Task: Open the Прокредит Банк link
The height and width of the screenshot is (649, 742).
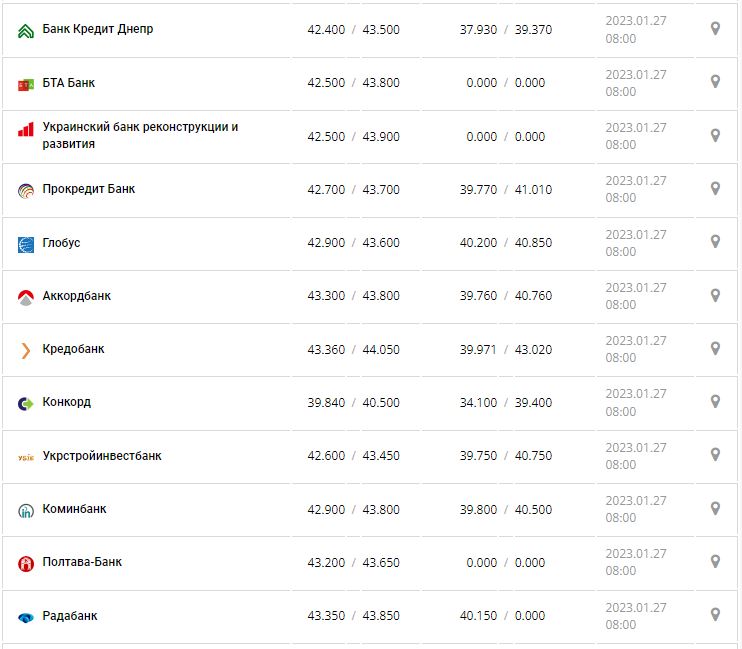Action: pos(89,189)
